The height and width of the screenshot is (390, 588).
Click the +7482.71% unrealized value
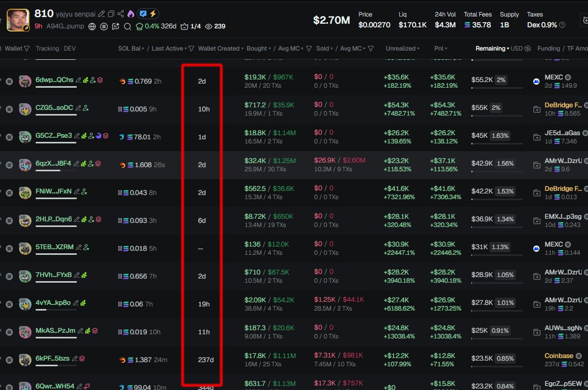(399, 113)
